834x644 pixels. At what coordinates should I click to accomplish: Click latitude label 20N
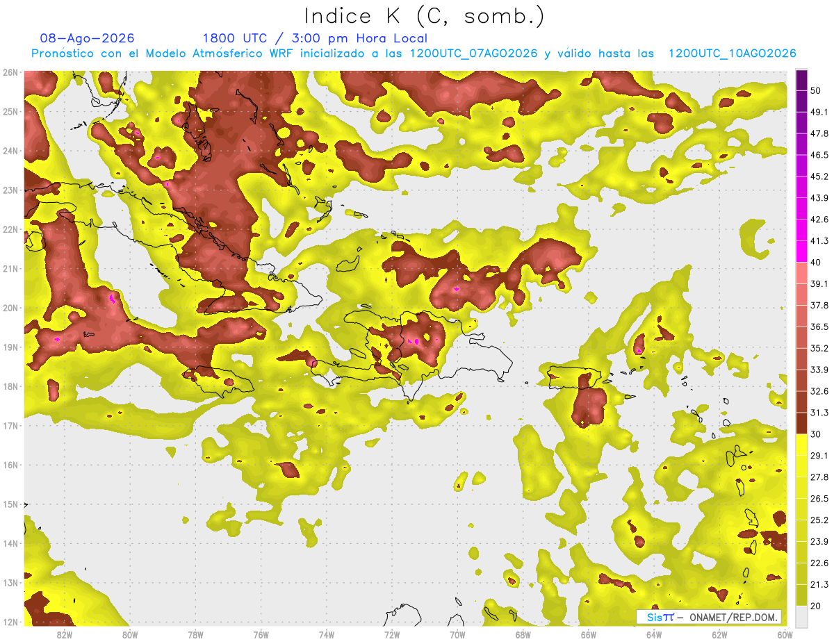point(10,308)
